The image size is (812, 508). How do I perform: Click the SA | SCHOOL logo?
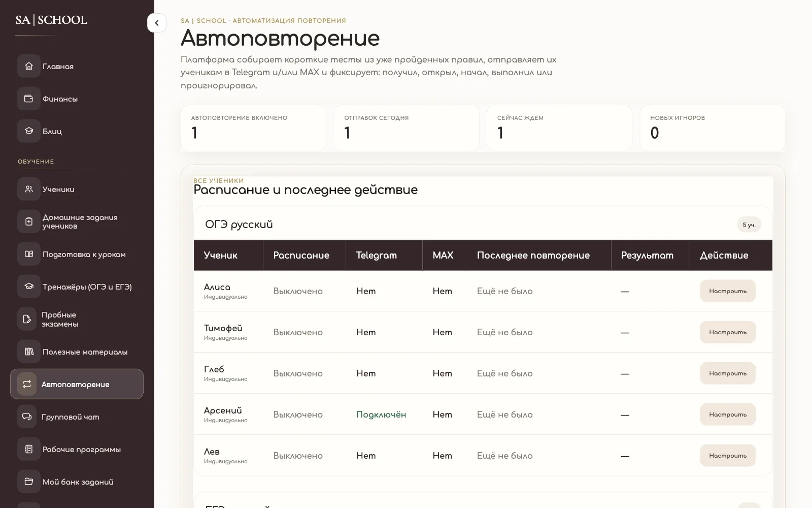[51, 20]
